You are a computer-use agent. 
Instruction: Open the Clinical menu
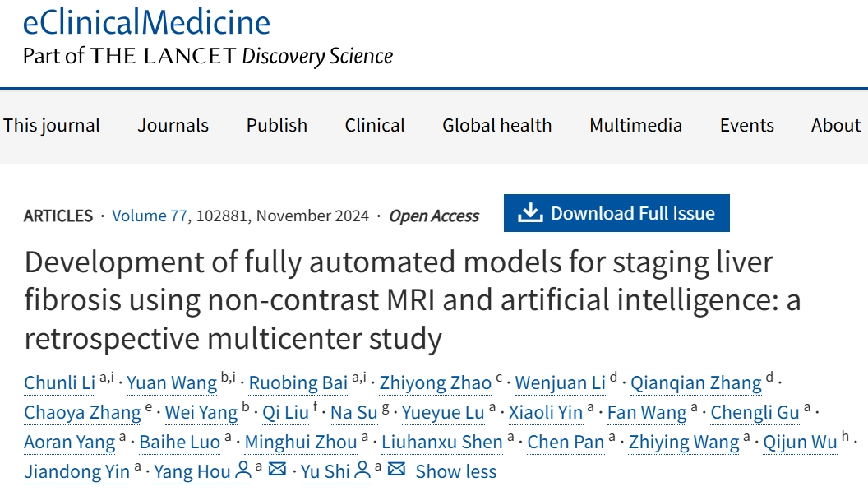[x=375, y=125]
